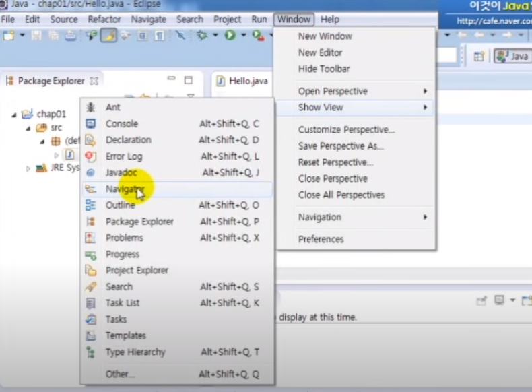Show the Task List view

[x=177, y=303]
